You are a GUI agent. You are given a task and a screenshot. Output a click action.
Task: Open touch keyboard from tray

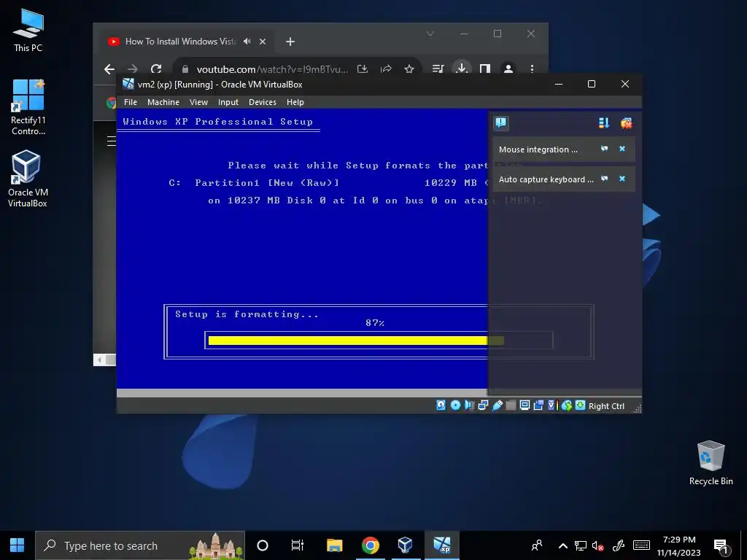coord(641,545)
